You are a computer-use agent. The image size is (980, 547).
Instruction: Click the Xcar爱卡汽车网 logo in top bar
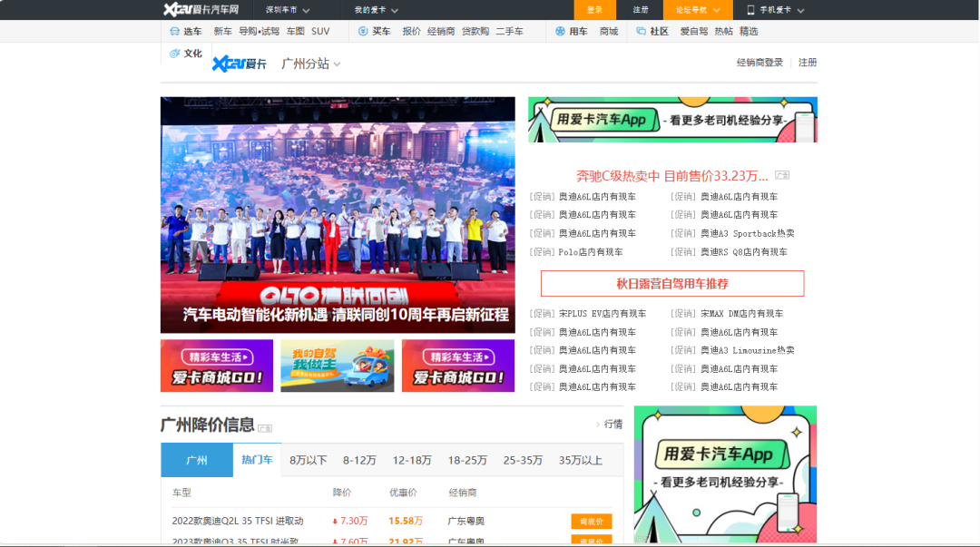(x=201, y=9)
